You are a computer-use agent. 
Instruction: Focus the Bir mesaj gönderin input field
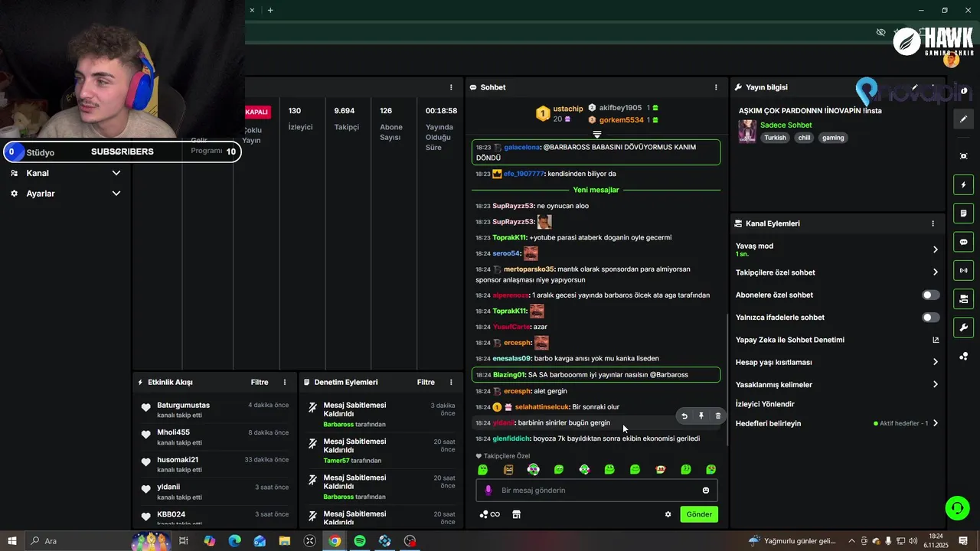point(597,491)
